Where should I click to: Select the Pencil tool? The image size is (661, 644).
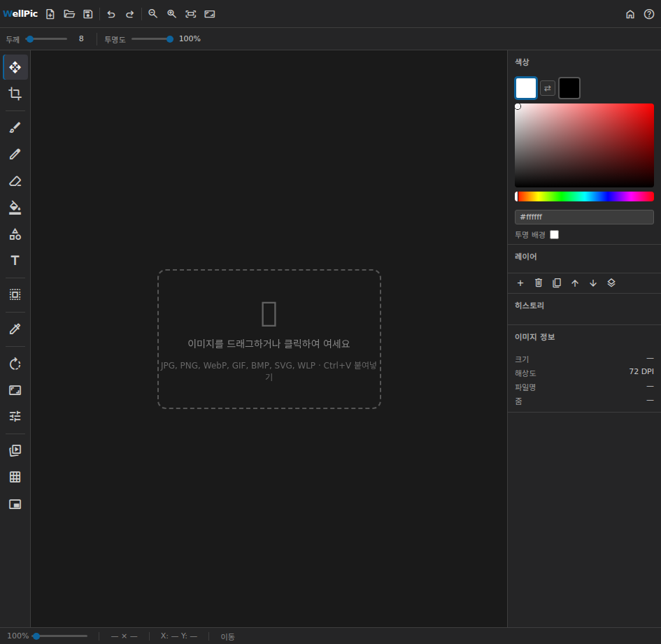[x=15, y=155]
